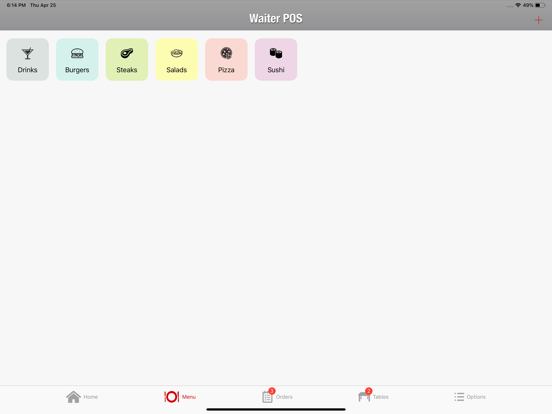Open the Burgers category tile
Viewport: 552px width, 414px height.
77,59
